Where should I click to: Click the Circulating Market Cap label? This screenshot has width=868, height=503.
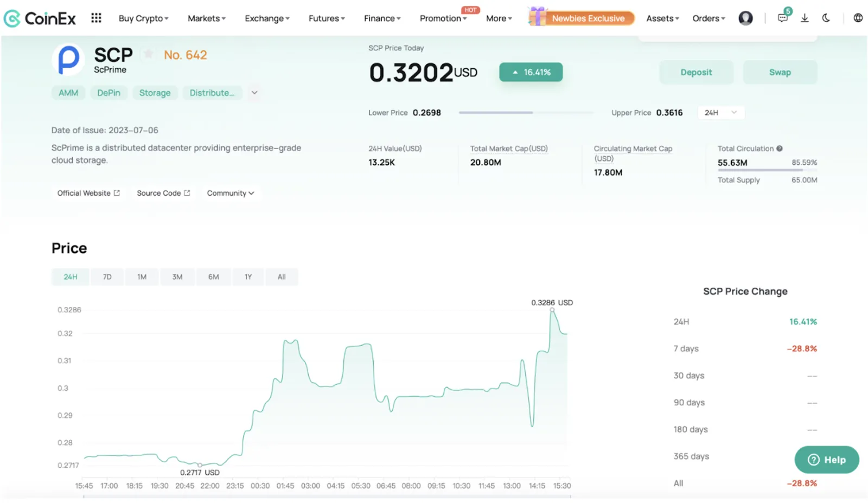click(633, 153)
